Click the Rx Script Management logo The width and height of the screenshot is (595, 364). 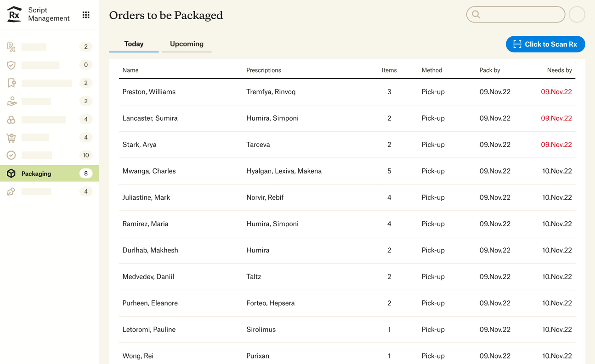point(14,14)
